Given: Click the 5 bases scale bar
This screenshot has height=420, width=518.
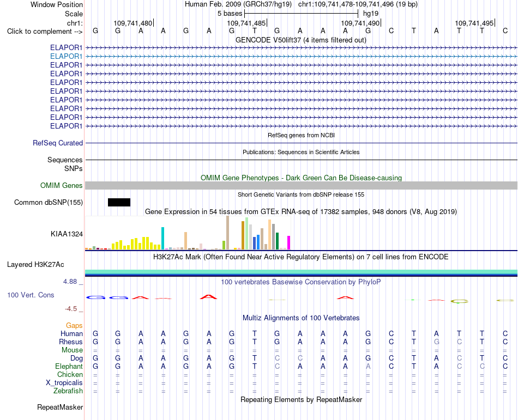Looking at the screenshot, I should coord(301,14).
